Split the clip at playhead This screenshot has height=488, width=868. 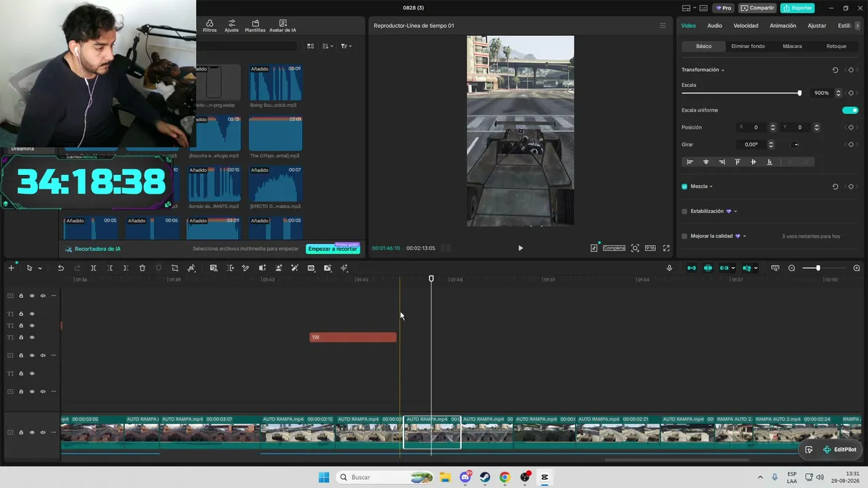pyautogui.click(x=94, y=268)
